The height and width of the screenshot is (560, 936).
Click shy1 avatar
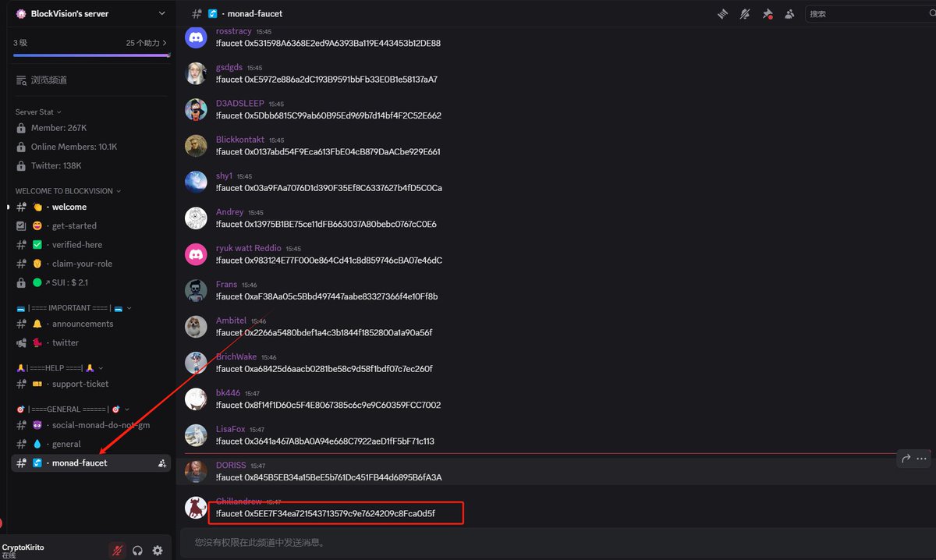[196, 182]
